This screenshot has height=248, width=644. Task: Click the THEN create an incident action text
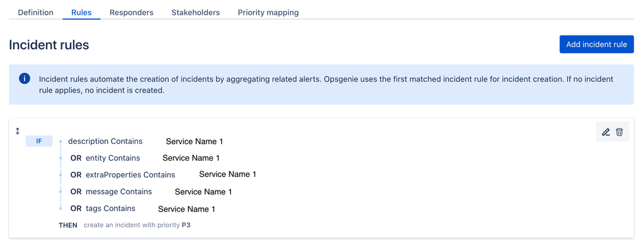124,225
